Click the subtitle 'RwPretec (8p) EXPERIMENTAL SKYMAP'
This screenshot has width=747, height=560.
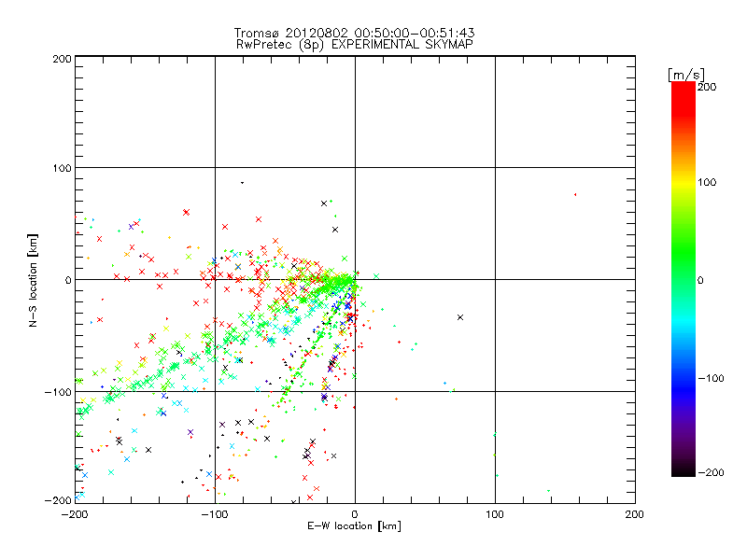[x=354, y=45]
